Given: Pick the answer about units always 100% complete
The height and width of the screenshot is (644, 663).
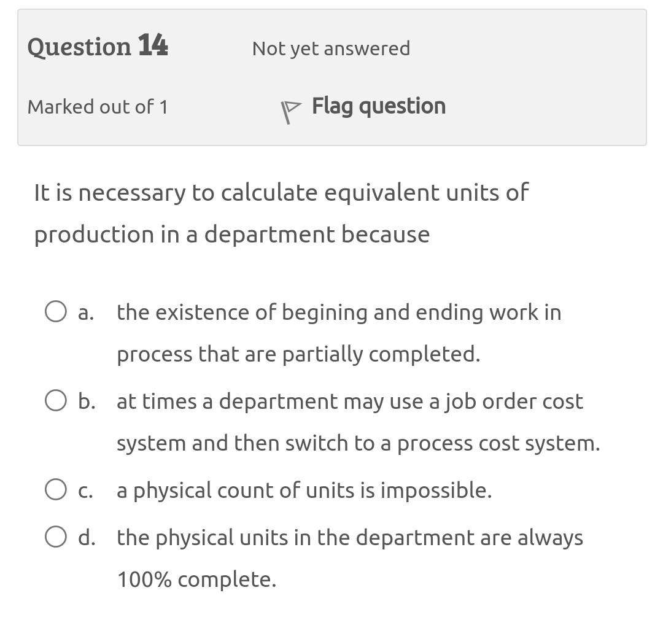Looking at the screenshot, I should pyautogui.click(x=349, y=537).
